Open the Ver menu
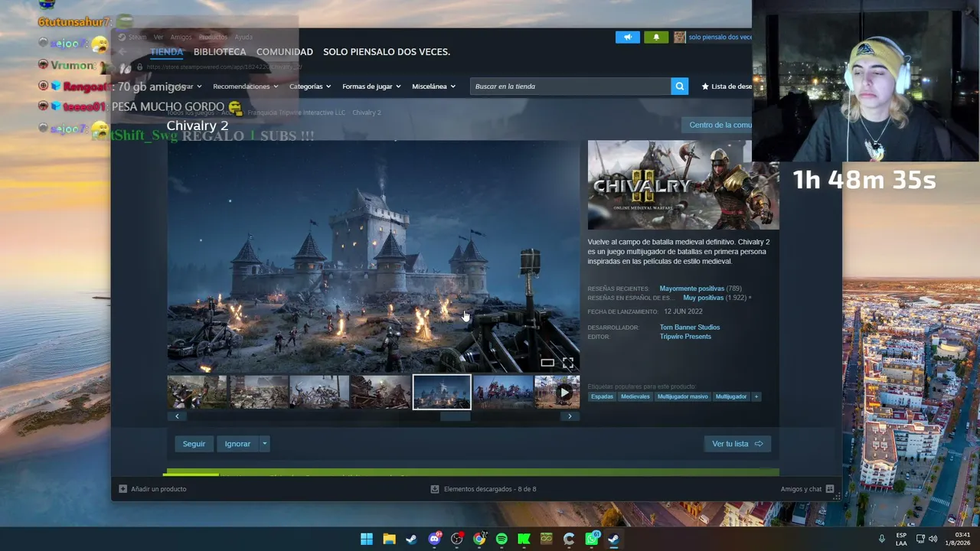The width and height of the screenshot is (980, 551). [158, 37]
